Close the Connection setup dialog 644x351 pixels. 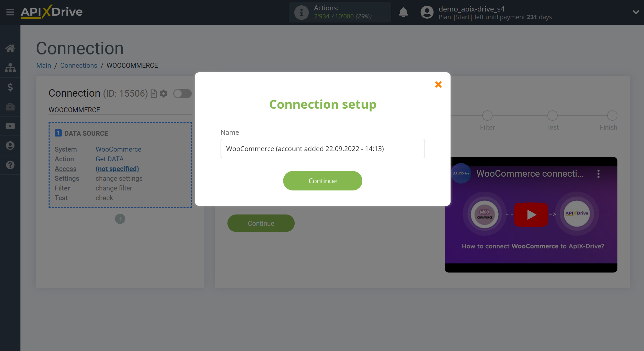(438, 84)
